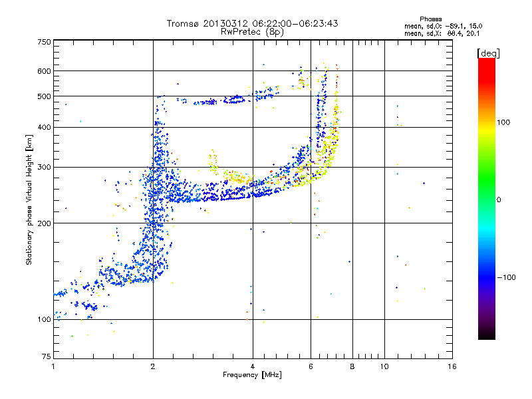Image resolution: width=532 pixels, height=399 pixels.
Task: Select the 'RwPretec (8p)' subtitle text
Action: pos(252,32)
